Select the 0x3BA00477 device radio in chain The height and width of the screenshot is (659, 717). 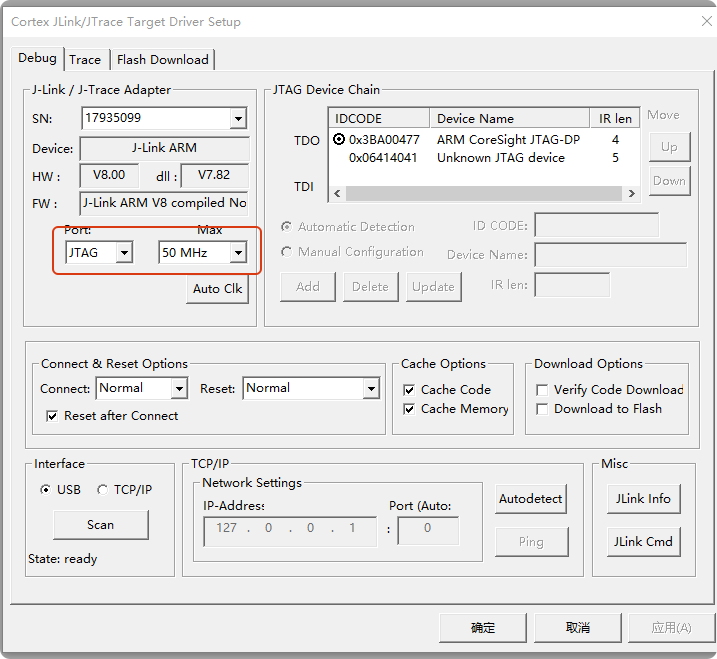[x=339, y=139]
